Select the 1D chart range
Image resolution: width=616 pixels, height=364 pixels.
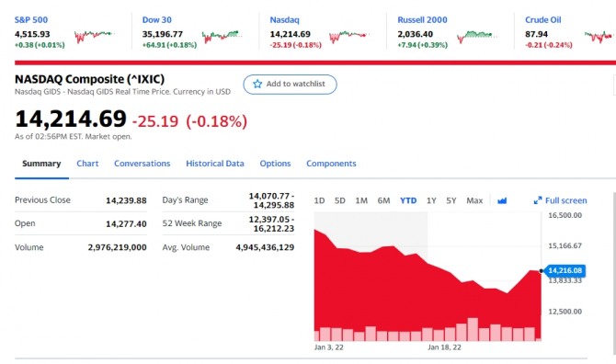click(319, 200)
